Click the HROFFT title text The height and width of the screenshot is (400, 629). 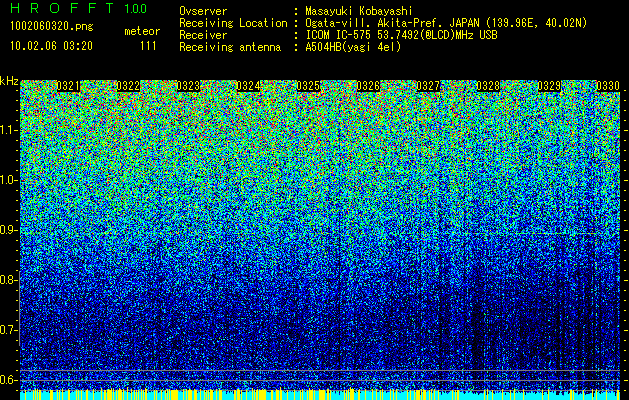[x=62, y=8]
